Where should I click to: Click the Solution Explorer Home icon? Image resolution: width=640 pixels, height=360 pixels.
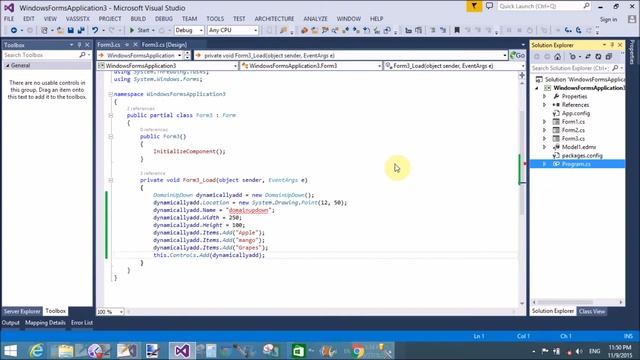[x=558, y=57]
